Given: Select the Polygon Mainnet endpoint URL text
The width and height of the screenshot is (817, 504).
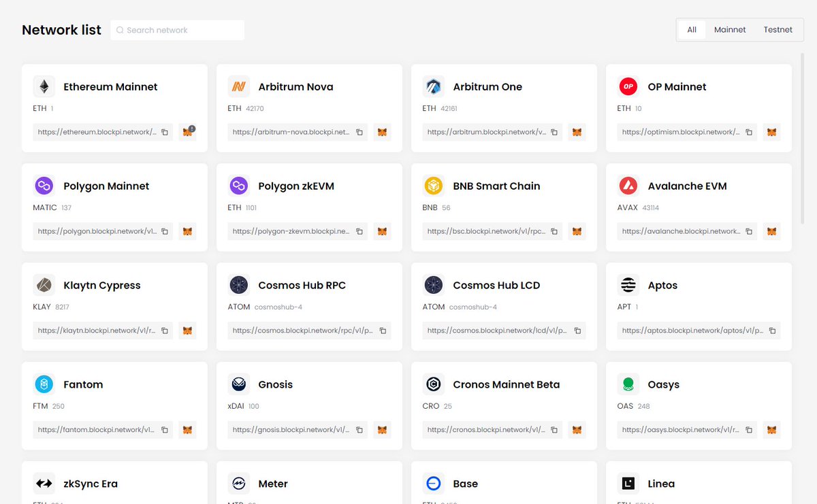Looking at the screenshot, I should click(x=97, y=231).
